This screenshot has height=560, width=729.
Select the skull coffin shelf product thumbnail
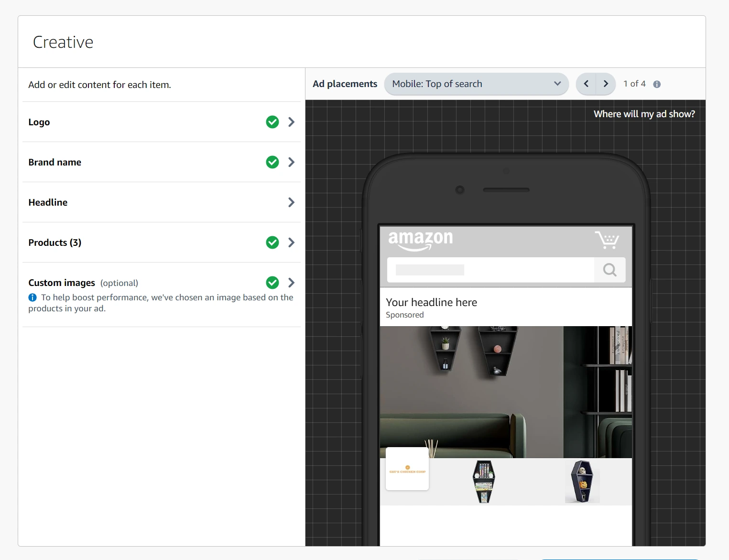pyautogui.click(x=582, y=481)
